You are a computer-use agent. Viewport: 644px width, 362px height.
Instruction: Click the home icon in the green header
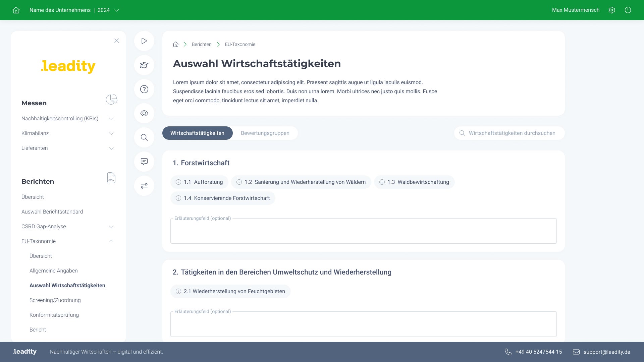[16, 10]
